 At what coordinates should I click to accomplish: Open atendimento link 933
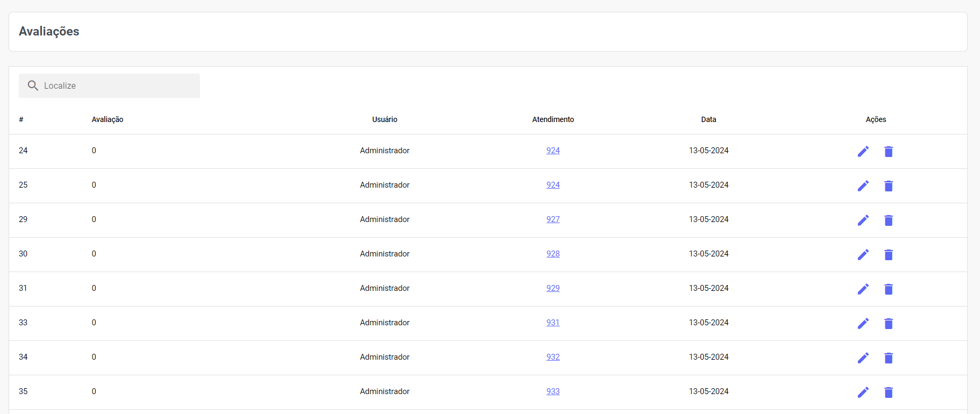pyautogui.click(x=553, y=391)
